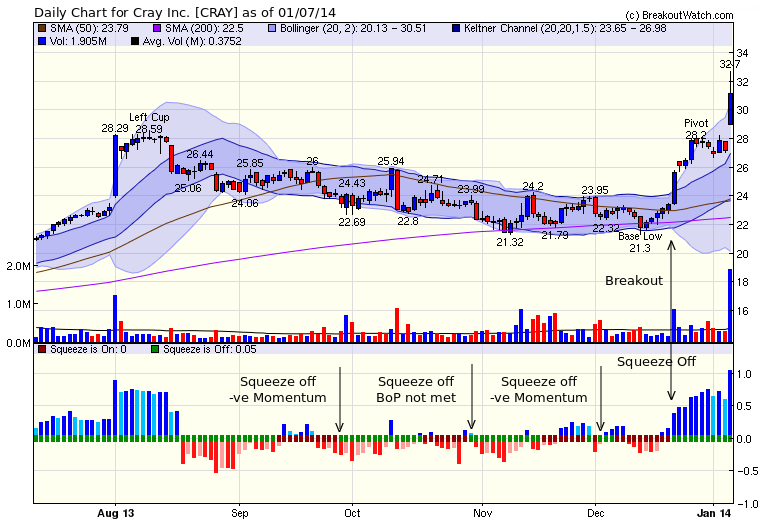Click the 24.06 price label
Screen dimensions: 766x525
tap(245, 203)
